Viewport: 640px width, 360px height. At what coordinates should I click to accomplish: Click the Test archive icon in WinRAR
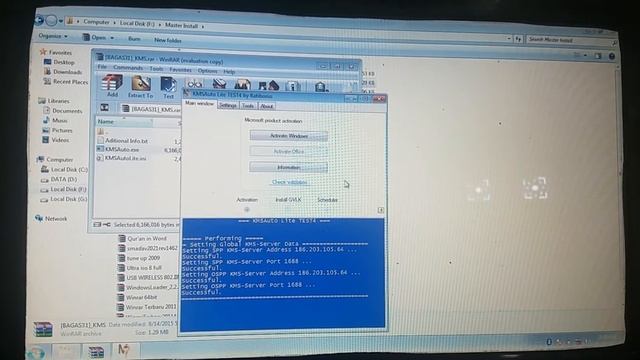(x=168, y=87)
